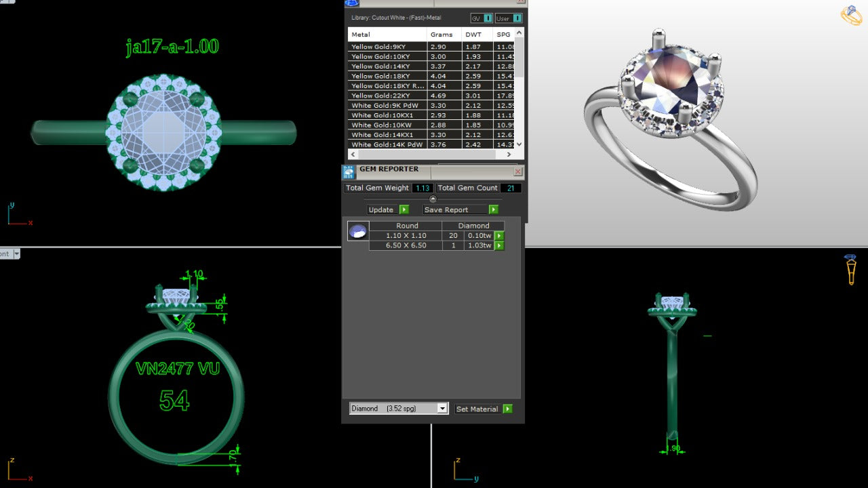Click green arrow for 6.50 X 6.50 row
This screenshot has width=868, height=488.
pyautogui.click(x=499, y=245)
